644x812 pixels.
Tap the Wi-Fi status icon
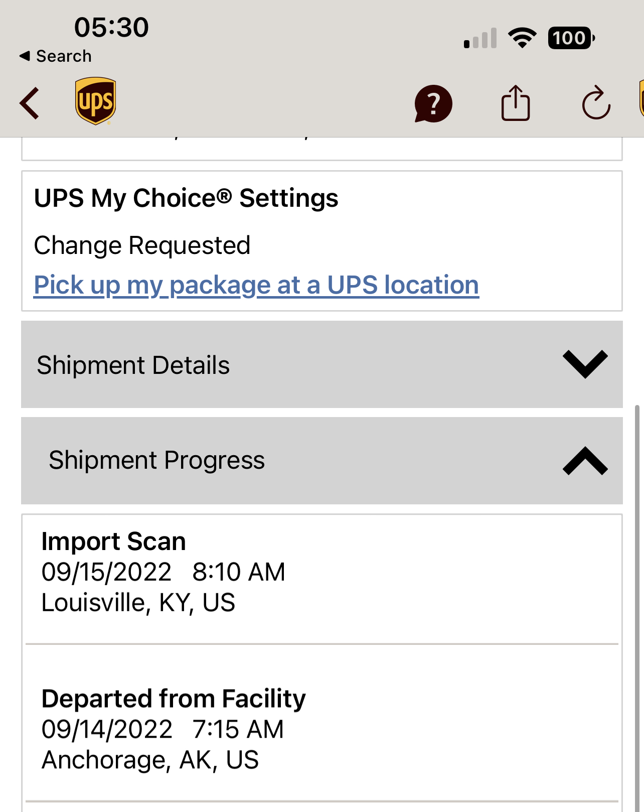tap(522, 38)
